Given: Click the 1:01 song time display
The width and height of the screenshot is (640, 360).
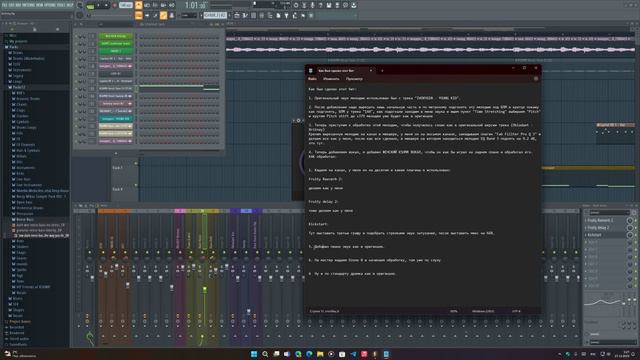Looking at the screenshot, I should click(196, 5).
